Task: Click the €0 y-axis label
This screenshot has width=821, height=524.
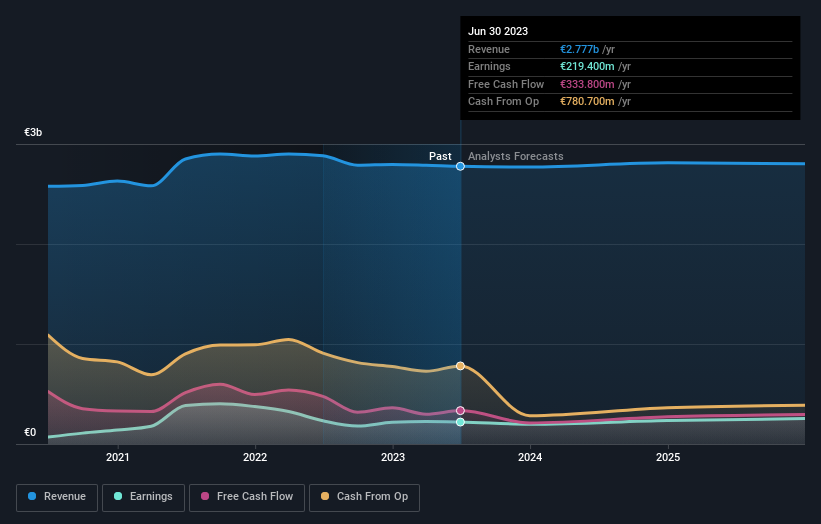Action: pyautogui.click(x=30, y=432)
